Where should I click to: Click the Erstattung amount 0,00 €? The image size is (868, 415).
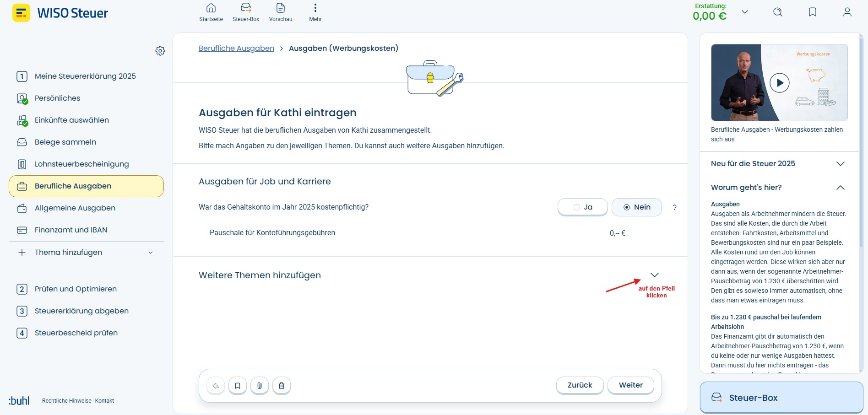tap(710, 16)
